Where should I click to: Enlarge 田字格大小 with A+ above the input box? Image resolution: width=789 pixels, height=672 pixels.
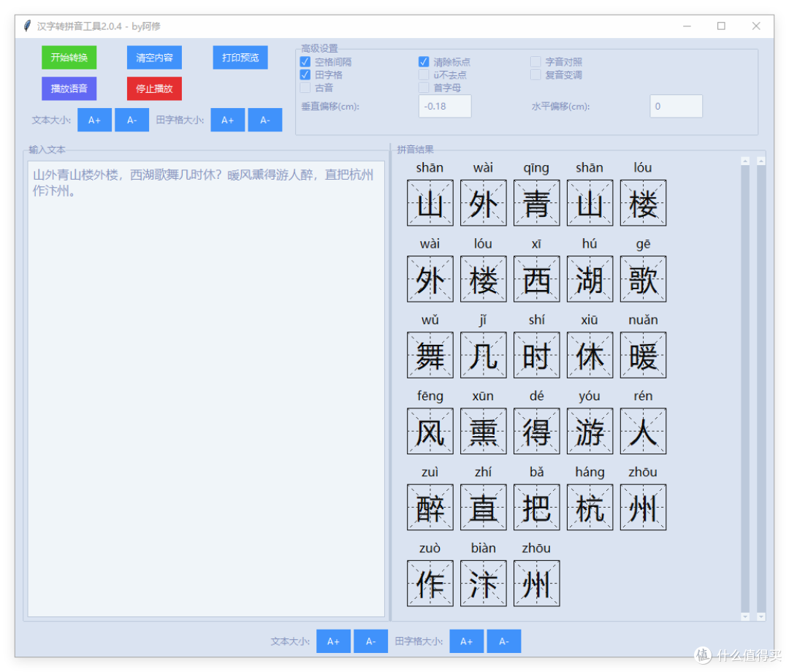[227, 121]
